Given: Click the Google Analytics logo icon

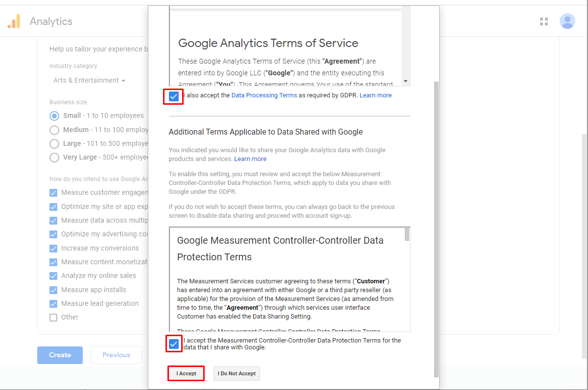Looking at the screenshot, I should pos(14,22).
